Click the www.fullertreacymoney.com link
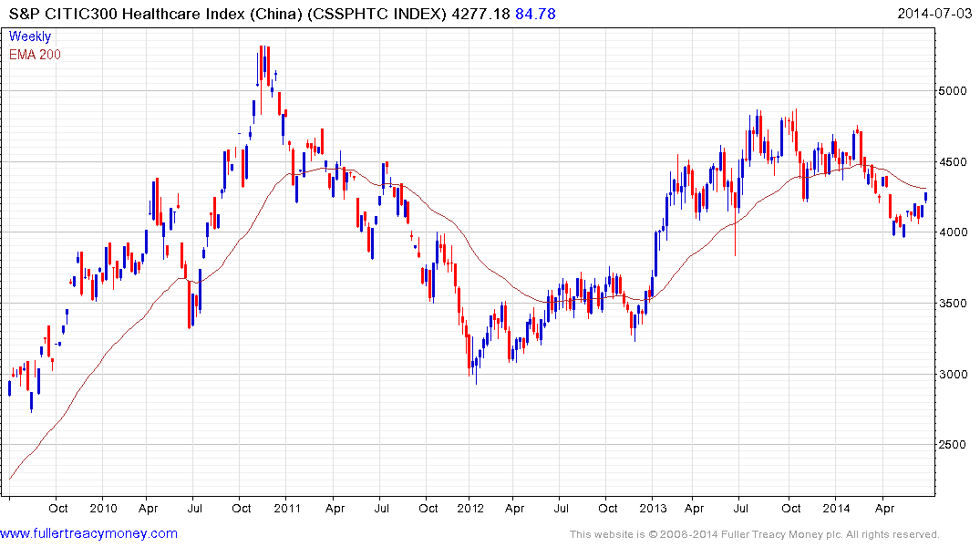This screenshot has height=547, width=980. pos(88,533)
